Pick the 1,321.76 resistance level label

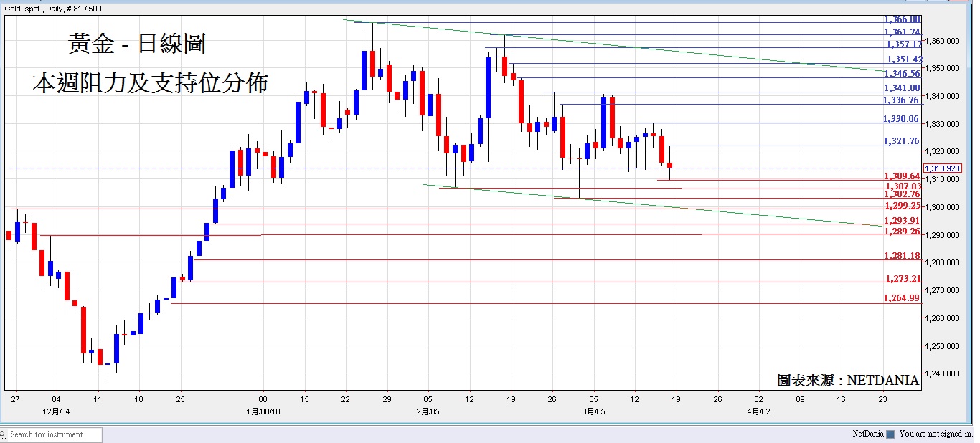(x=902, y=141)
